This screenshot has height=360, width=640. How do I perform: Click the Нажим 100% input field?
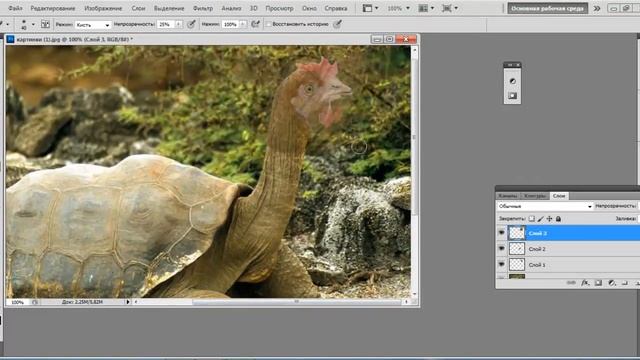231,24
